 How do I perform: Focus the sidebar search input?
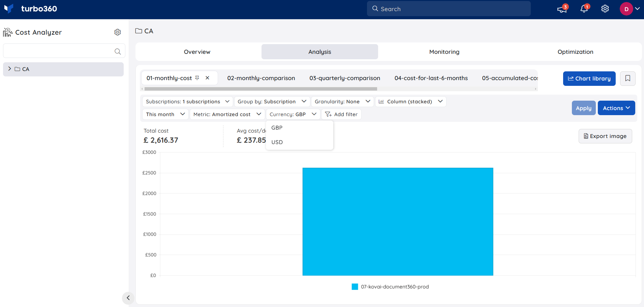64,51
